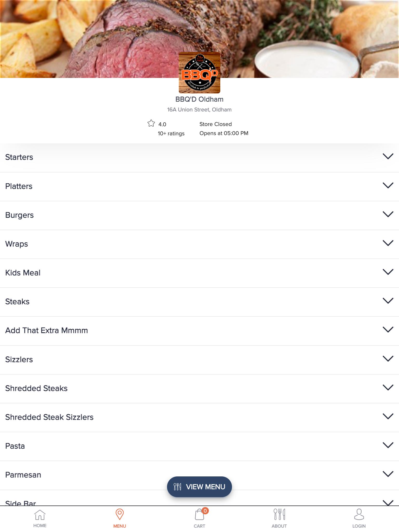The image size is (399, 532).
Task: Open the Home tab icon
Action: click(40, 515)
